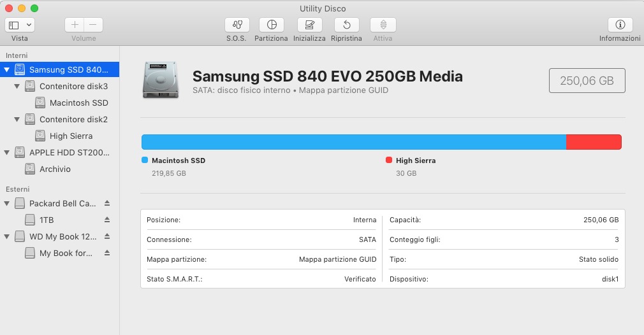644x335 pixels.
Task: Click the red High Sierra legend swatch
Action: tap(388, 160)
